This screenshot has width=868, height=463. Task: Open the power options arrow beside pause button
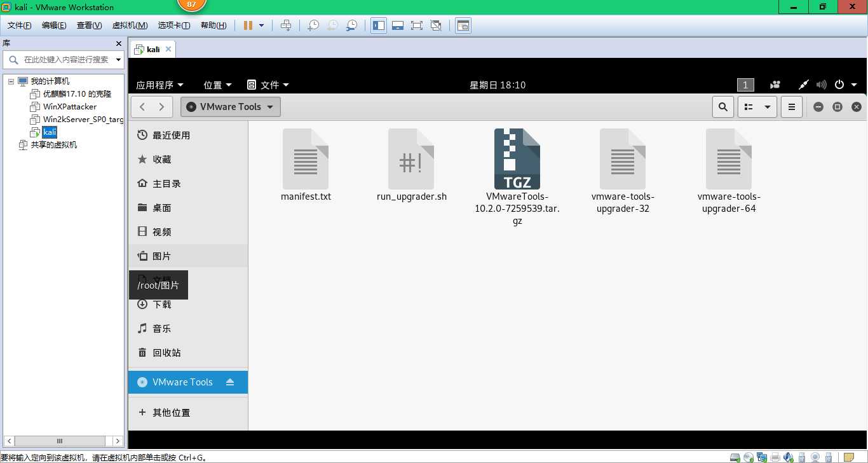pyautogui.click(x=261, y=25)
